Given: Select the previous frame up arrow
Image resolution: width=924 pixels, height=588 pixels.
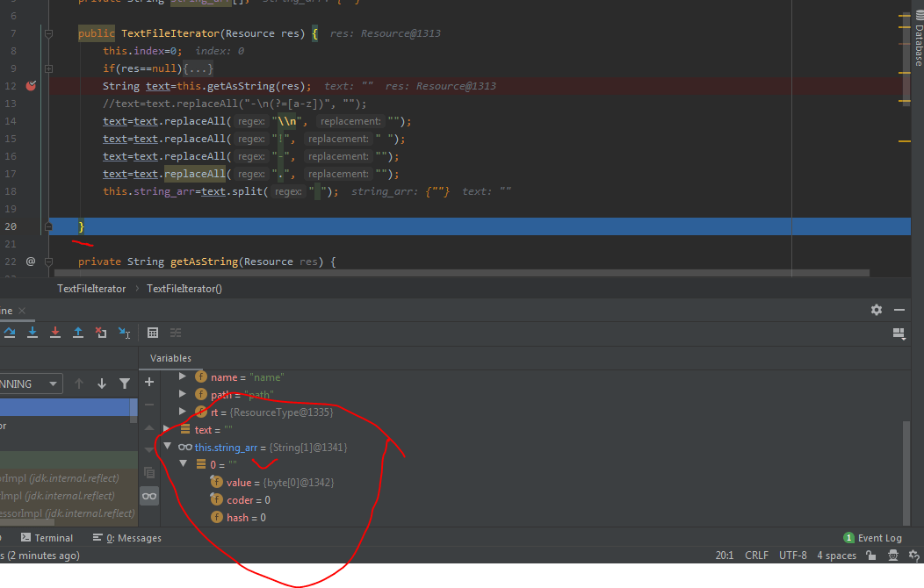Looking at the screenshot, I should coord(79,384).
